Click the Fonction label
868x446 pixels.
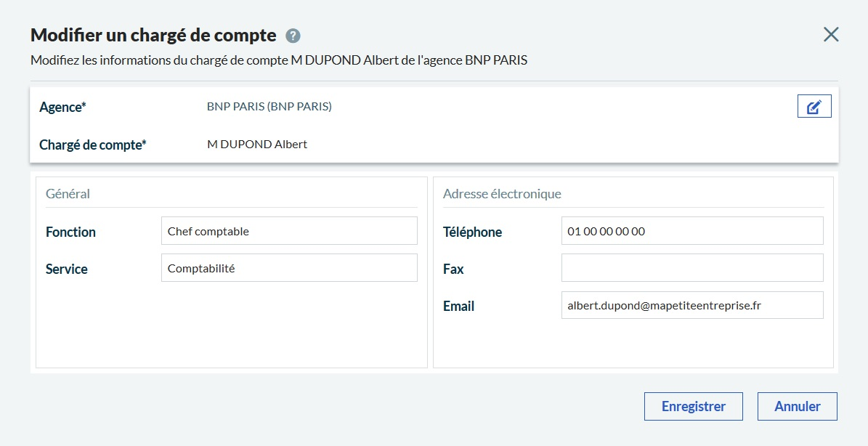(70, 232)
